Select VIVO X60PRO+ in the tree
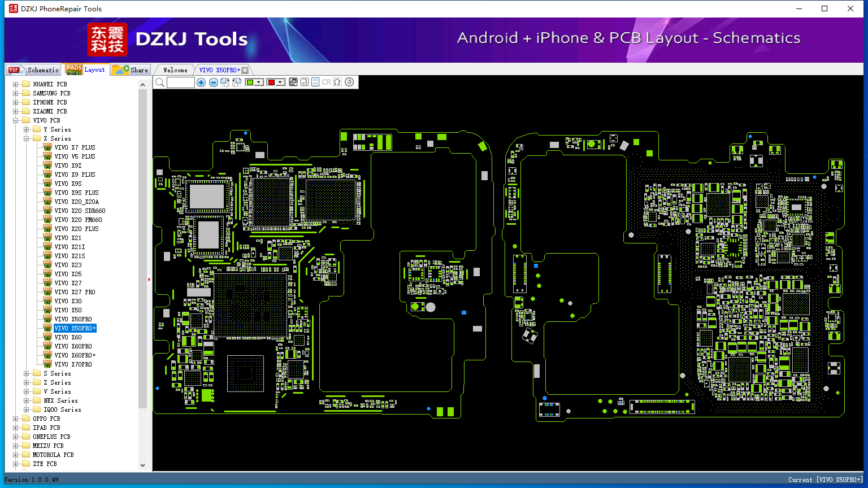868x488 pixels. point(75,355)
